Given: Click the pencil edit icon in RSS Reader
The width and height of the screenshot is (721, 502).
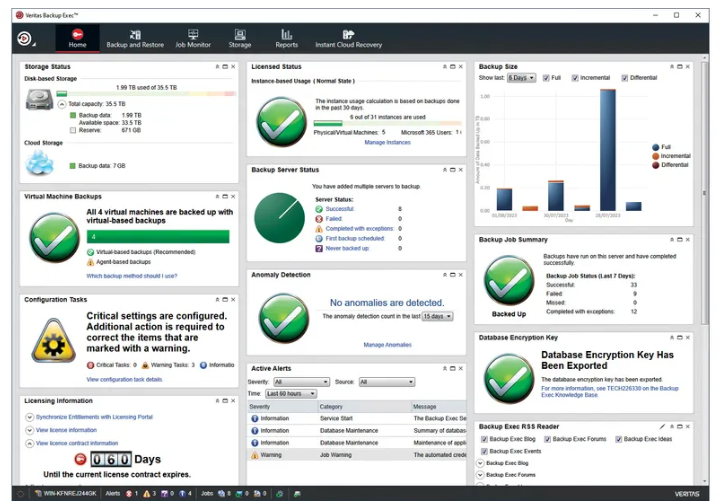Looking at the screenshot, I should (x=665, y=427).
